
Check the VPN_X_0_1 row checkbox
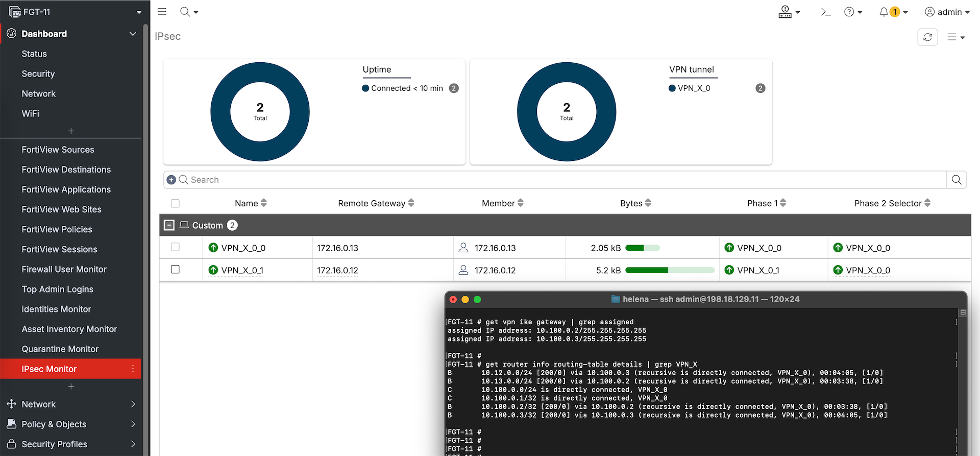pos(175,270)
